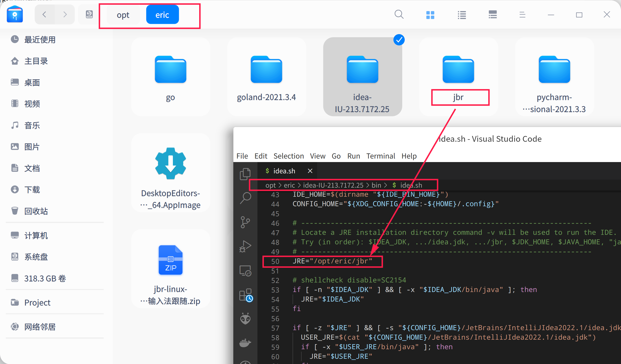Open VS Code Explorer files icon

pyautogui.click(x=245, y=174)
